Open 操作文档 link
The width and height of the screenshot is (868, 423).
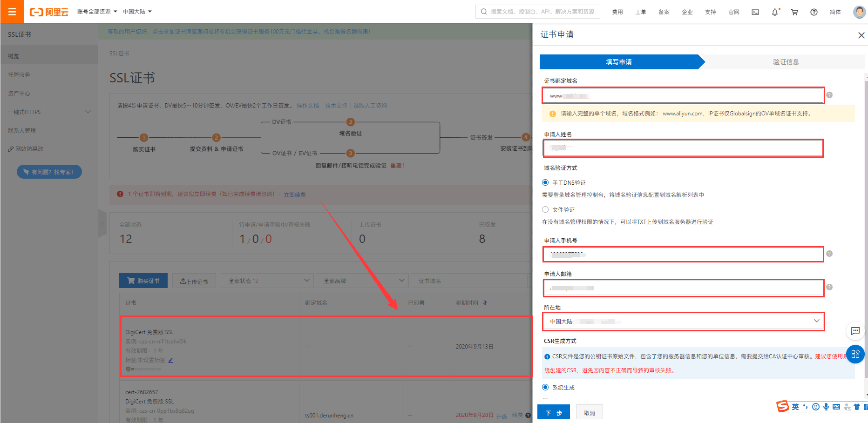tap(308, 106)
